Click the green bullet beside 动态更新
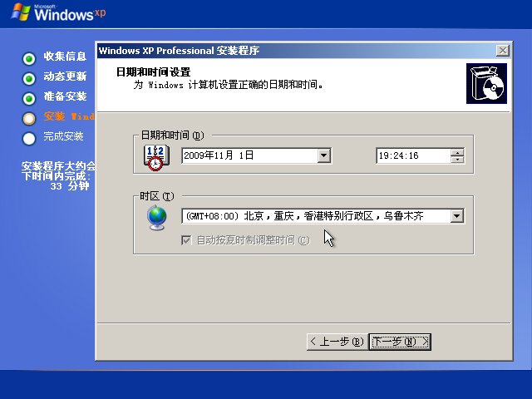Screen dimensions: 532x399 tap(29, 78)
